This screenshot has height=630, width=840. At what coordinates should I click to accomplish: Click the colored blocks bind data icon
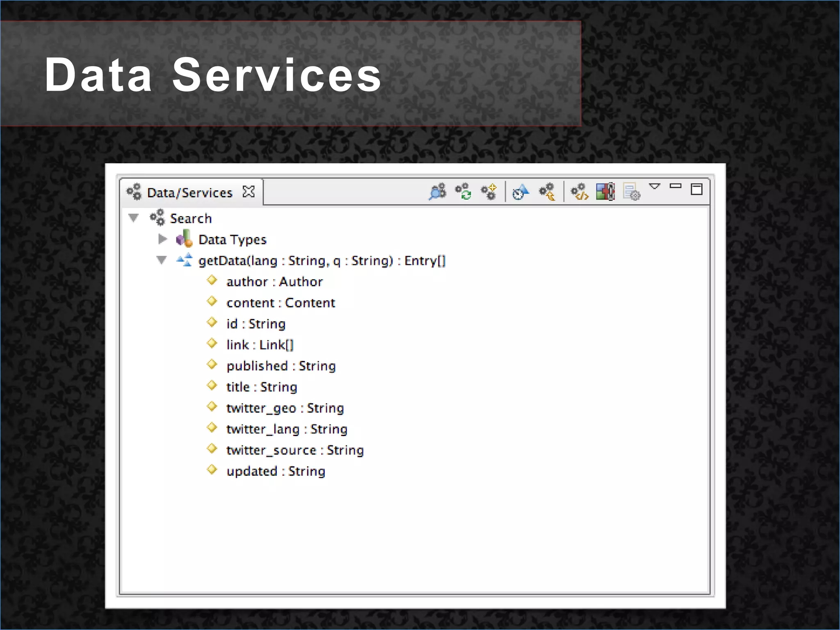[x=605, y=192]
